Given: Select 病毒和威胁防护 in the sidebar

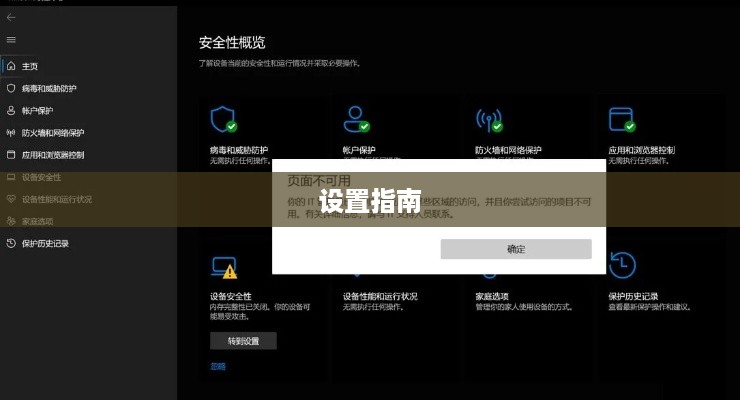Looking at the screenshot, I should [x=49, y=88].
